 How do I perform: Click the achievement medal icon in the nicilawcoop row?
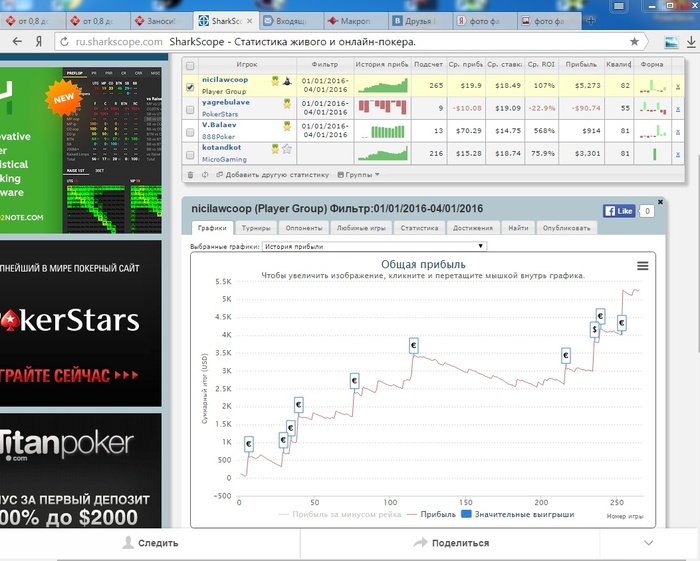(275, 81)
